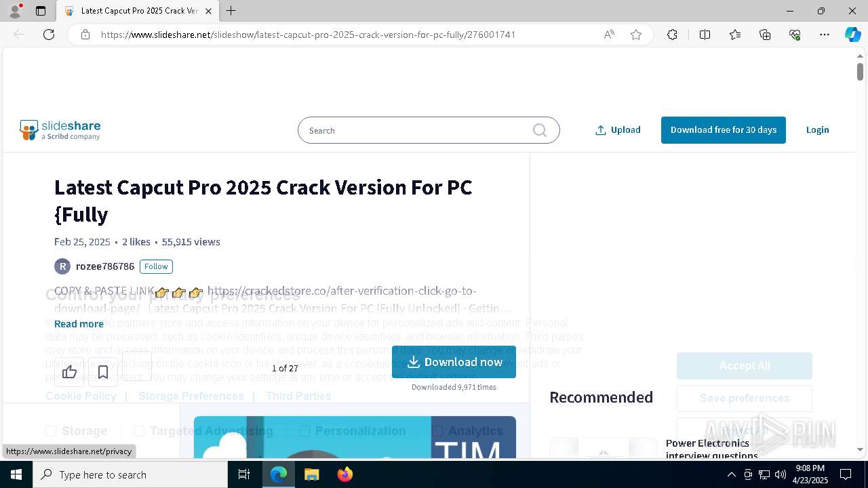Image resolution: width=868 pixels, height=488 pixels.
Task: Go to the SlideShare home logo
Action: click(x=60, y=130)
